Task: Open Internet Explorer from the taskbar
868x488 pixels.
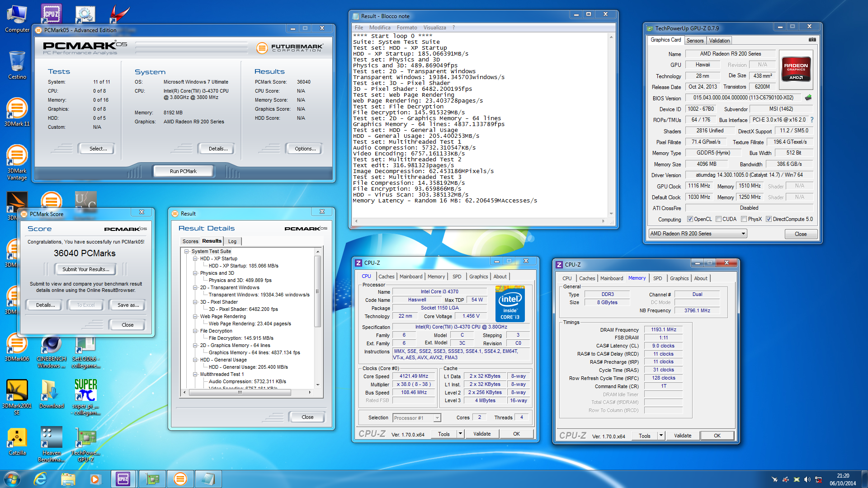Action: point(41,479)
